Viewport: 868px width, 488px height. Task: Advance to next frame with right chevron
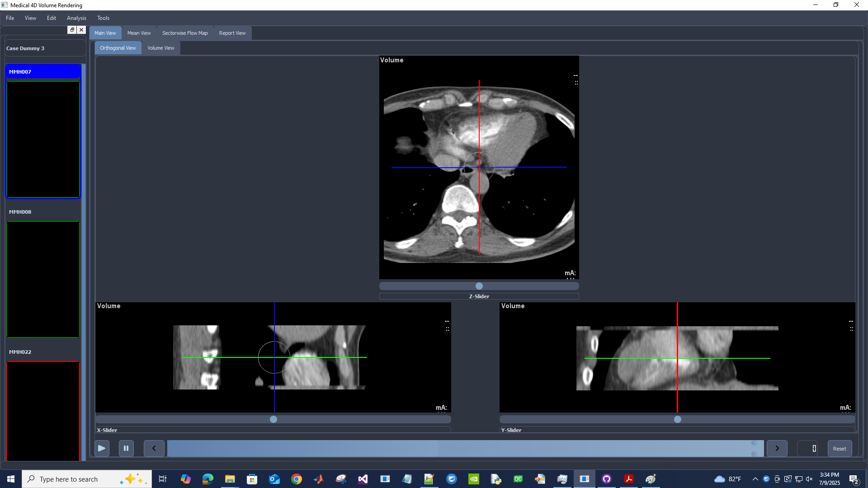[x=777, y=448]
